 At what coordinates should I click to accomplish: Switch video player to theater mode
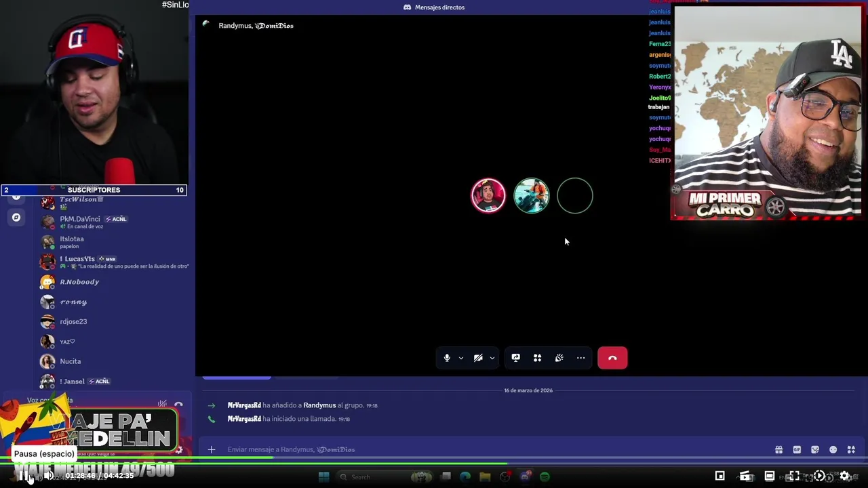(770, 476)
